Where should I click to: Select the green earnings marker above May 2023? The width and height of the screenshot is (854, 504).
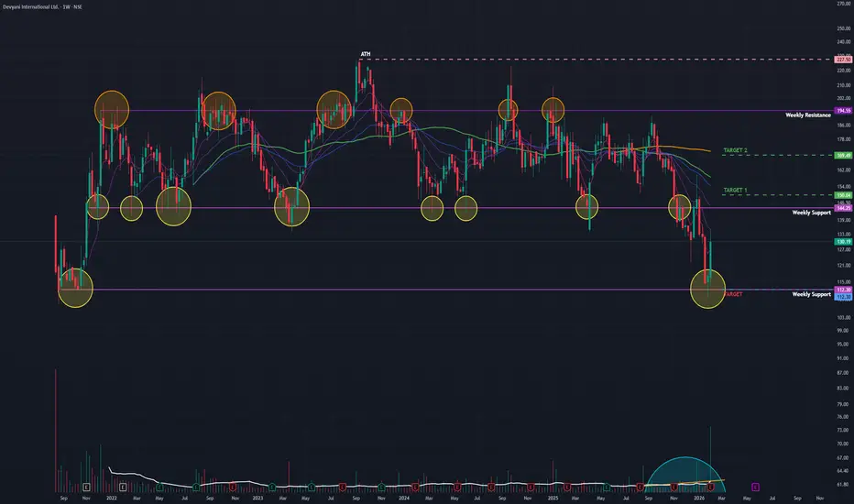(x=311, y=487)
